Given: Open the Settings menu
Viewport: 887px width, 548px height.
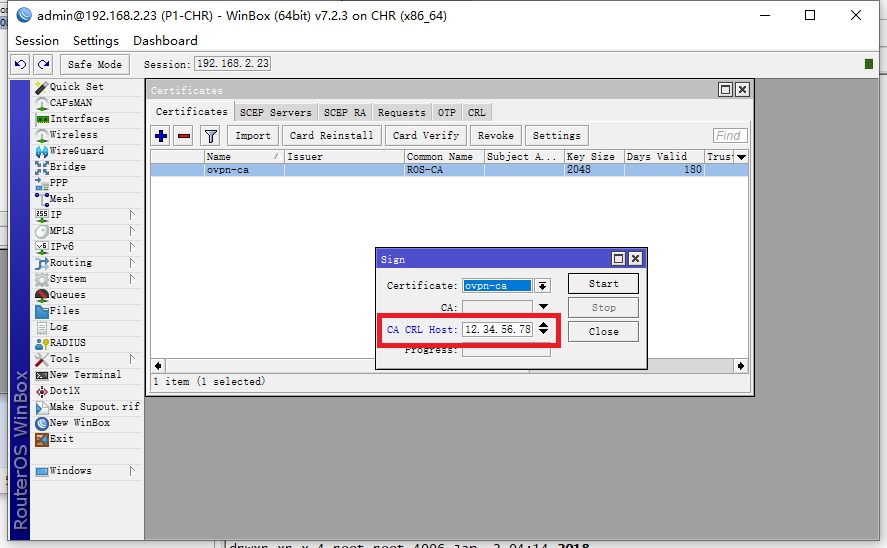Looking at the screenshot, I should [x=95, y=41].
